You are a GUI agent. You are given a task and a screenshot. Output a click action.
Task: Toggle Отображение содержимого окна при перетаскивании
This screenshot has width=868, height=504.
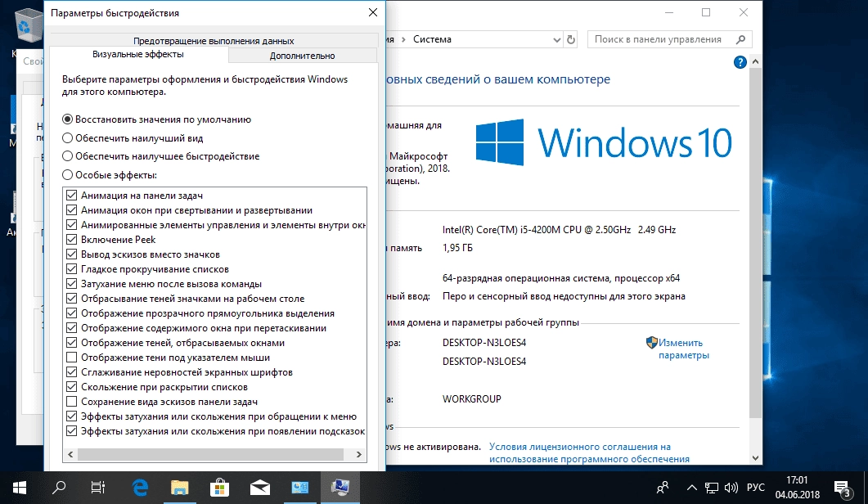point(71,328)
